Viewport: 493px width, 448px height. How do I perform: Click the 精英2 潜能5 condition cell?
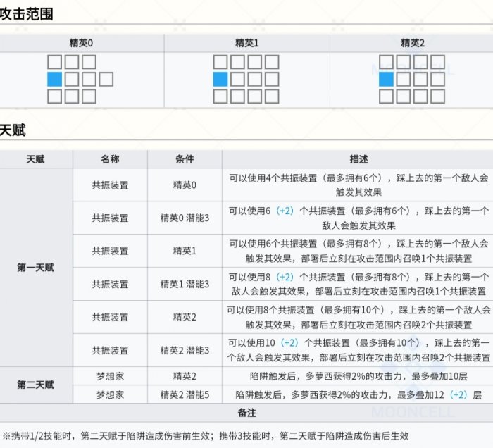tap(185, 394)
